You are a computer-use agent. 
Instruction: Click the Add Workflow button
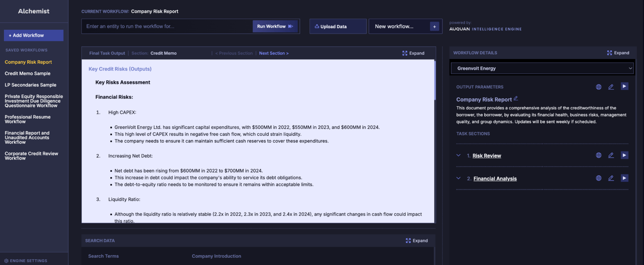tap(33, 35)
